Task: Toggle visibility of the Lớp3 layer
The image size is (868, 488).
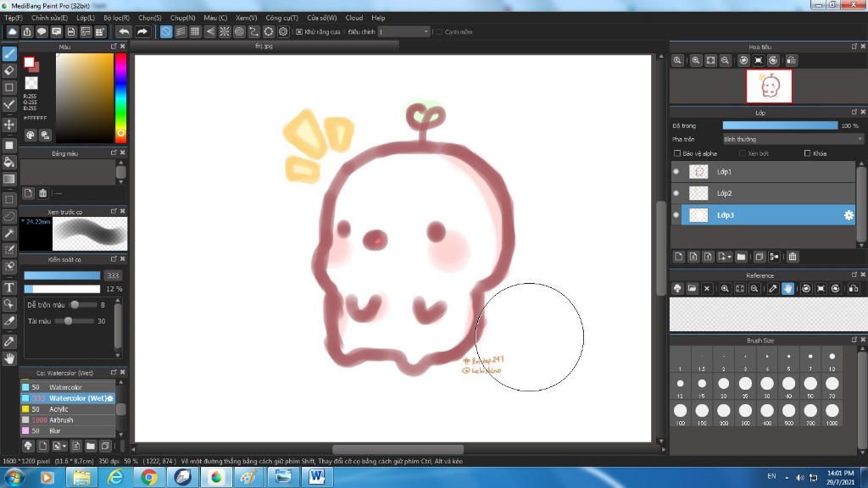Action: click(x=676, y=214)
